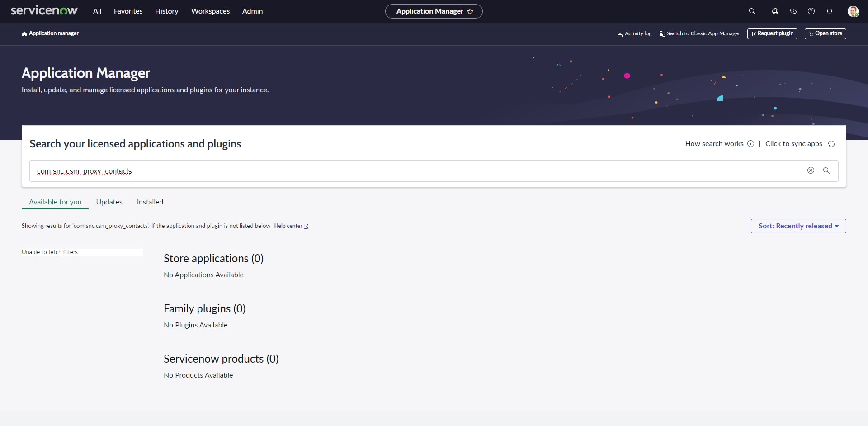Open the Admin menu
This screenshot has width=868, height=426.
pos(253,11)
